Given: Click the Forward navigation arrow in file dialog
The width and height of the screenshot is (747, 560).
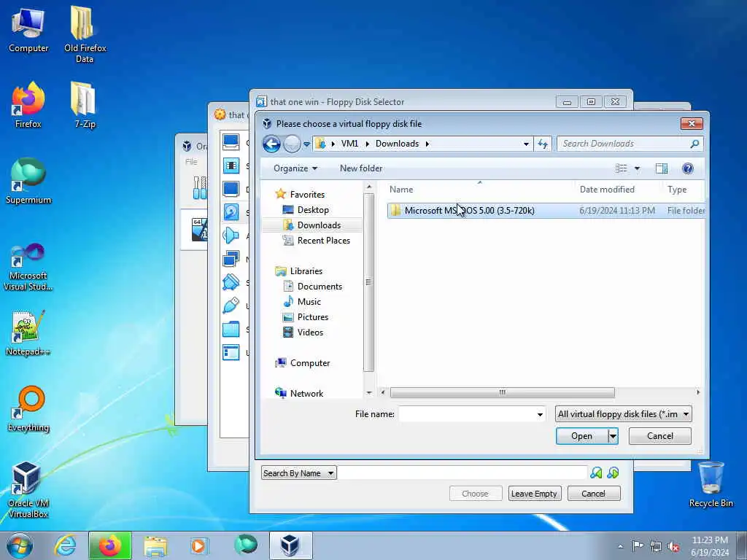Looking at the screenshot, I should click(292, 144).
